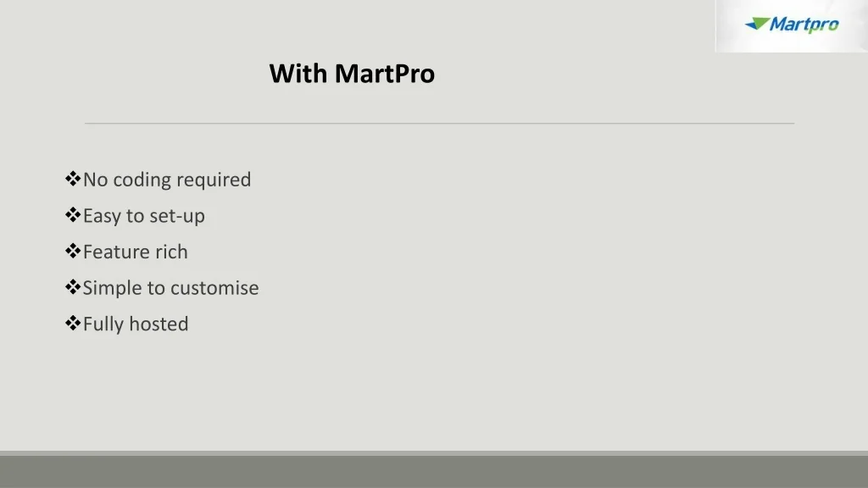
Task: Select the word coding in the first bullet
Action: point(142,180)
